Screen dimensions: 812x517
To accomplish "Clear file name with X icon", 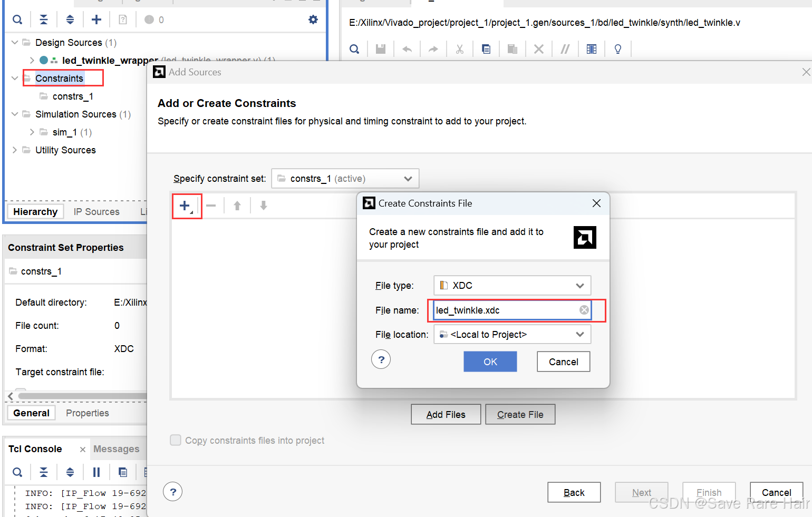I will coord(584,310).
